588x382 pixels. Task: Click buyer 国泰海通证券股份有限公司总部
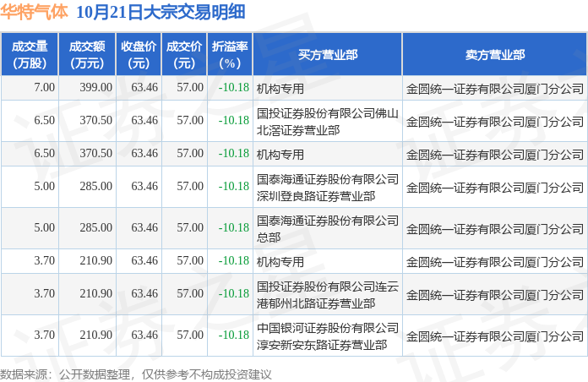[x=328, y=228]
